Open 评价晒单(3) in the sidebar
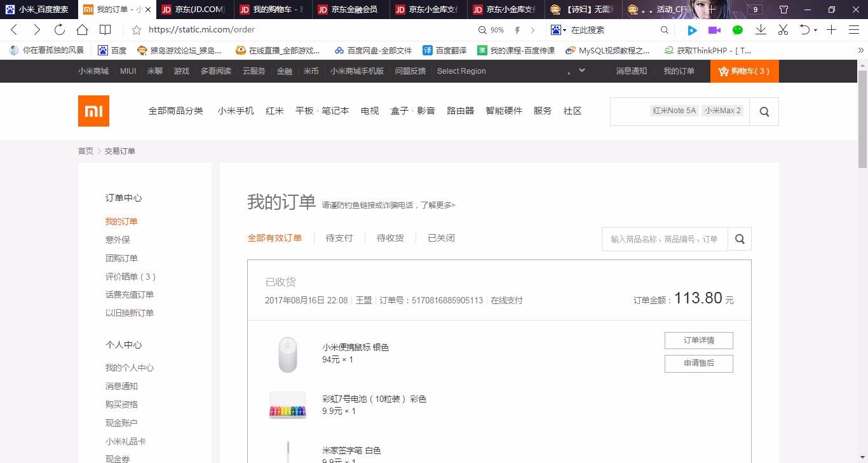 pyautogui.click(x=131, y=277)
